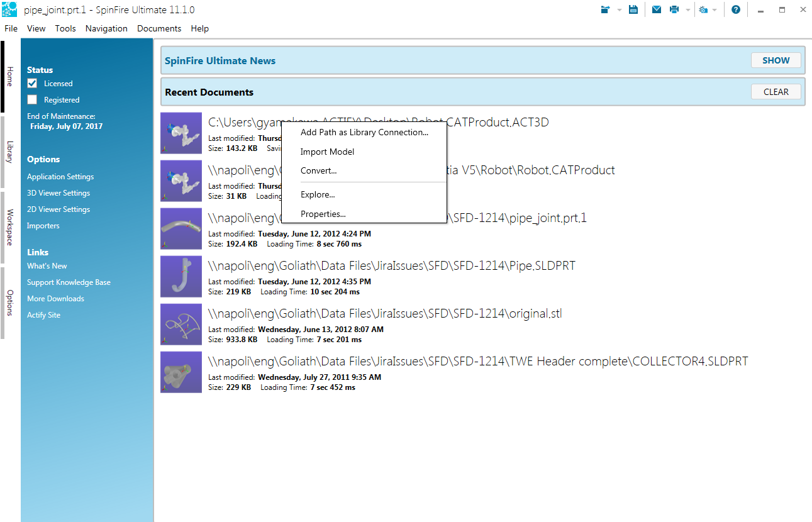Screen dimensions: 812x522
Task: Clear recent documents with CLEAR button
Action: 776,92
